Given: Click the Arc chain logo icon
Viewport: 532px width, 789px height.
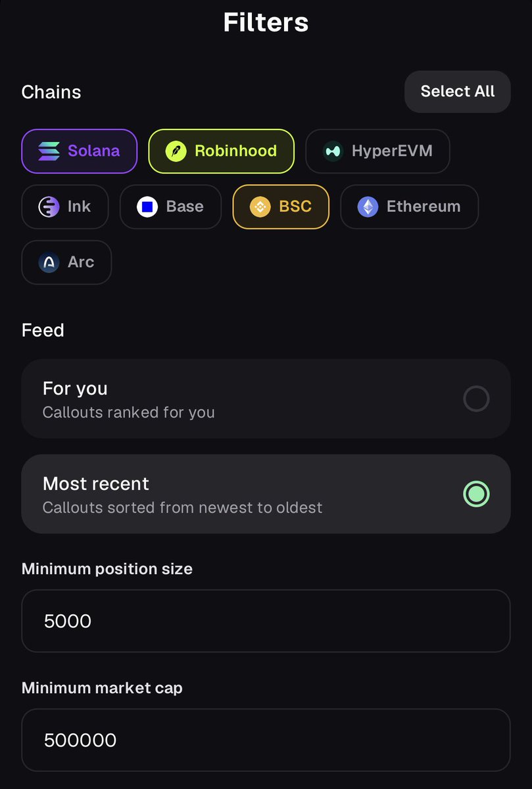Looking at the screenshot, I should (x=49, y=262).
